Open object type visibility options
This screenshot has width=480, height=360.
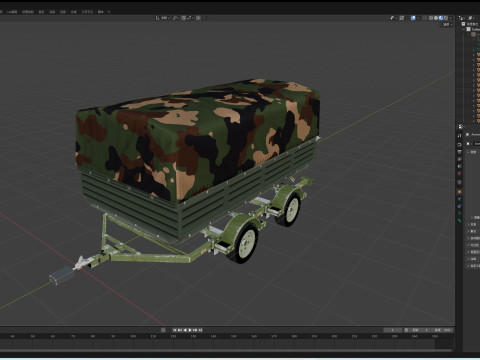tap(394, 18)
